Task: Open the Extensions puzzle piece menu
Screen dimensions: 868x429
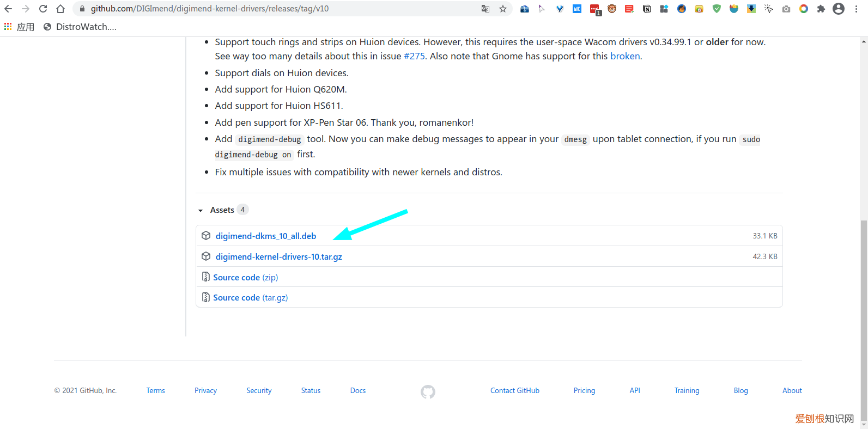Action: (x=821, y=9)
